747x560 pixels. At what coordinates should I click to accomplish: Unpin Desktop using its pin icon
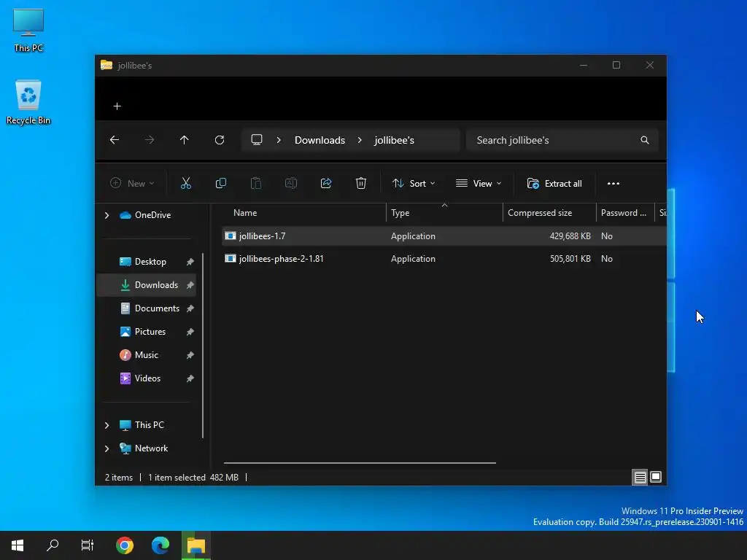click(190, 262)
